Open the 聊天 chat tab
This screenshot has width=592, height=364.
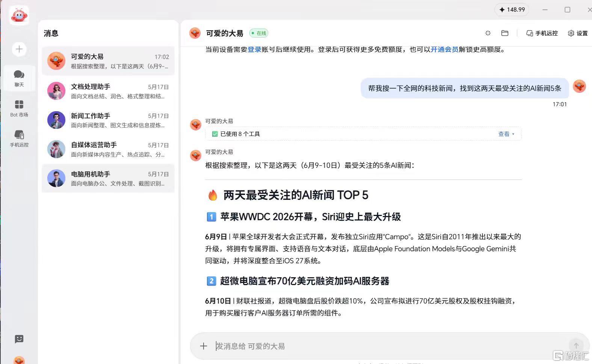point(19,79)
